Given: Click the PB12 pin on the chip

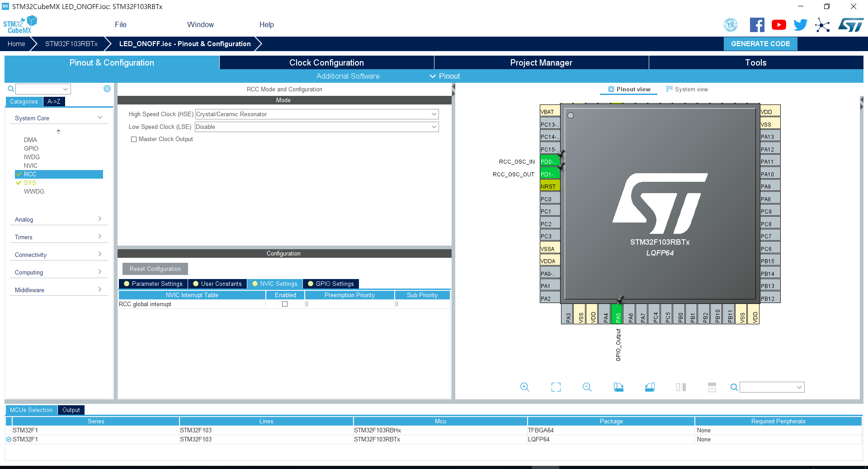Looking at the screenshot, I should pyautogui.click(x=770, y=298).
